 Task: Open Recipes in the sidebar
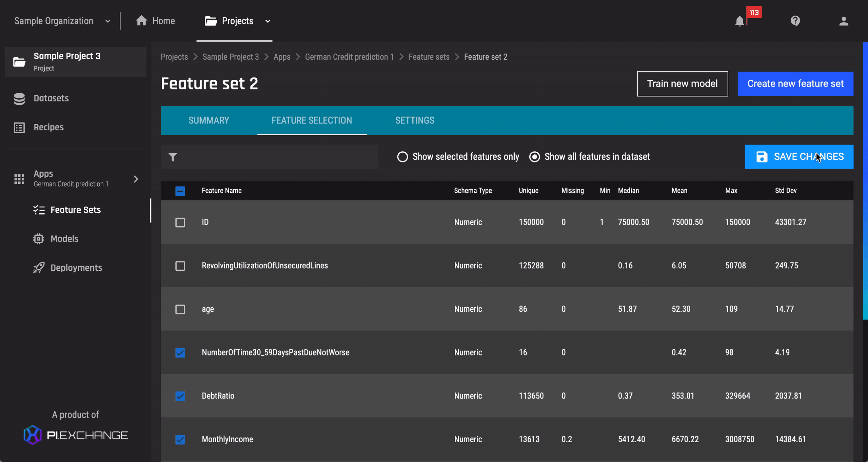[x=48, y=127]
